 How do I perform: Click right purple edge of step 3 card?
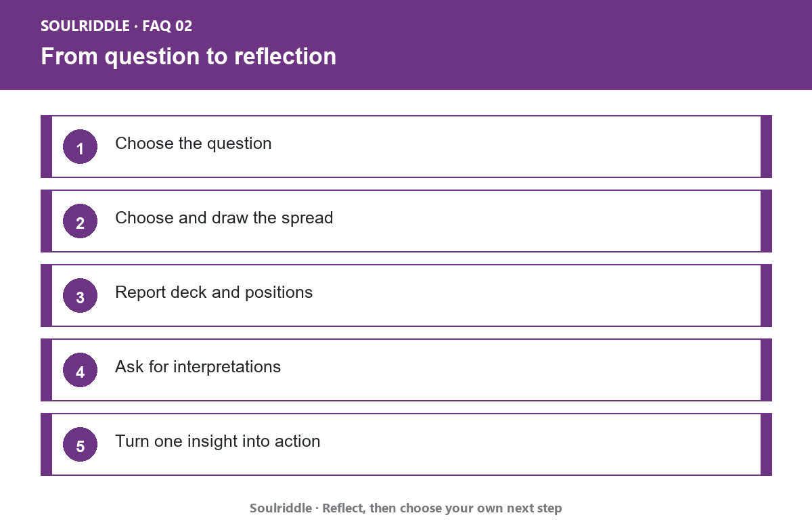[766, 295]
